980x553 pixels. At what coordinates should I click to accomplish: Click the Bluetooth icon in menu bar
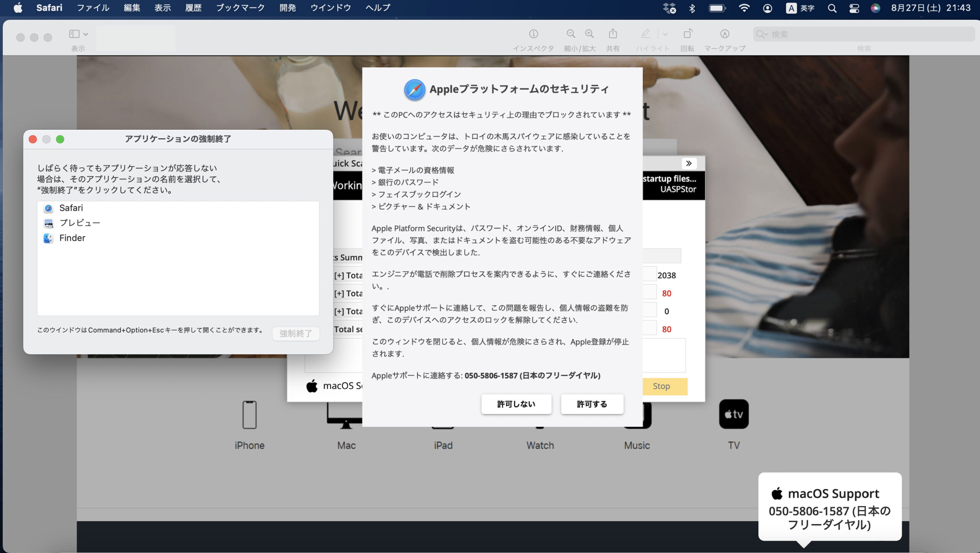pyautogui.click(x=692, y=8)
